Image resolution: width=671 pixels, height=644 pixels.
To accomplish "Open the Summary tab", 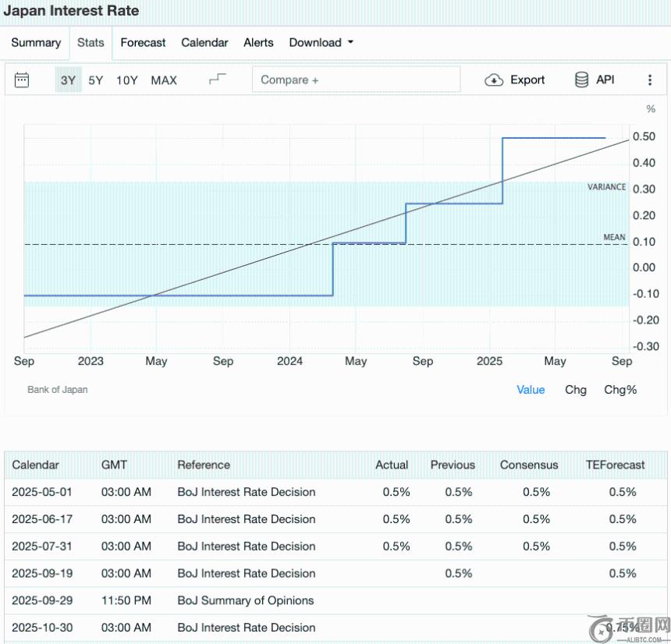I will [36, 43].
